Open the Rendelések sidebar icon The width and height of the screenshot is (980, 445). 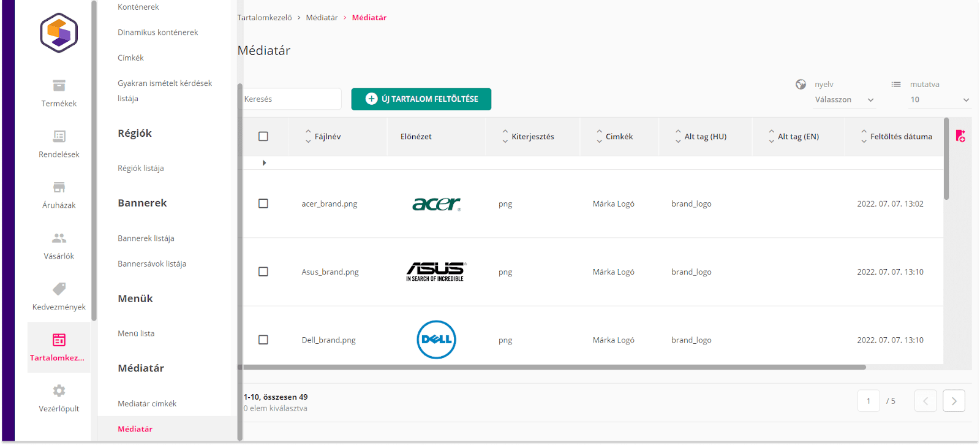59,136
